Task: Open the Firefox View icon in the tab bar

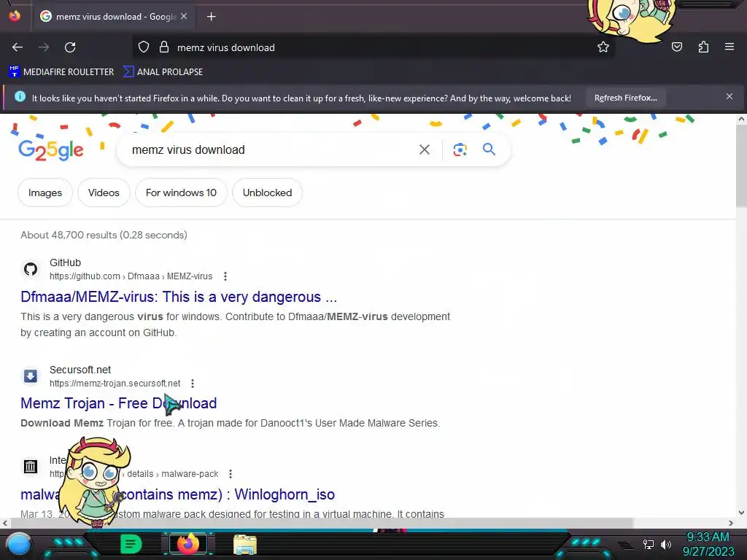Action: pos(15,16)
